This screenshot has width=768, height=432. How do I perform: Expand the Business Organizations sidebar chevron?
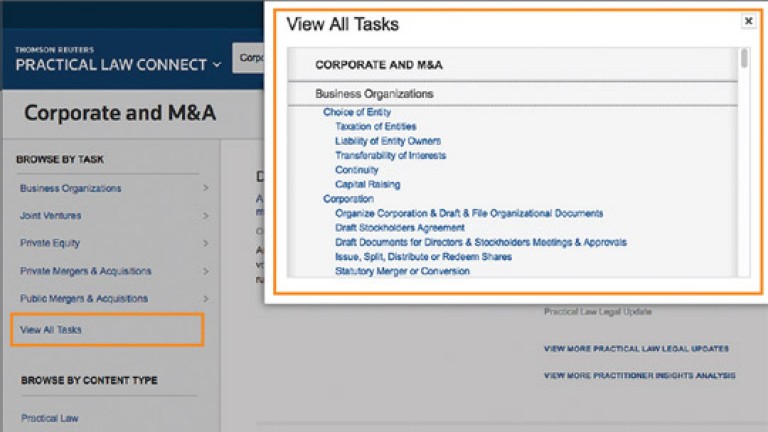[x=205, y=188]
